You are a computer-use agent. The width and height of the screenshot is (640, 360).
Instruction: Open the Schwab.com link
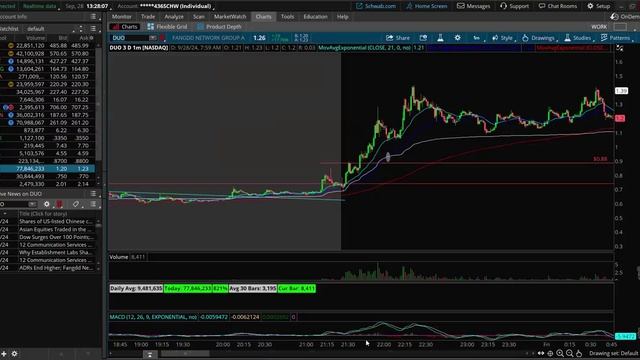tap(376, 6)
